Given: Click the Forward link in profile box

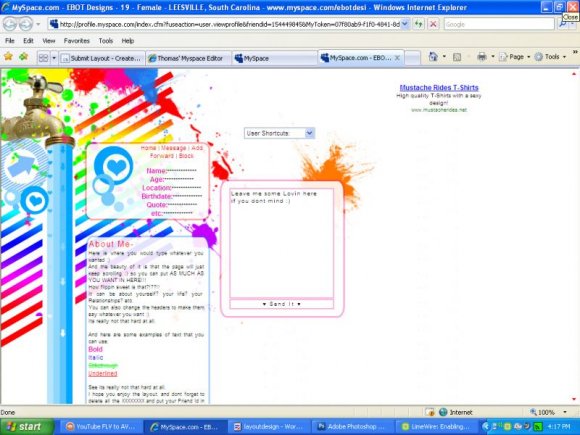Looking at the screenshot, I should click(162, 156).
